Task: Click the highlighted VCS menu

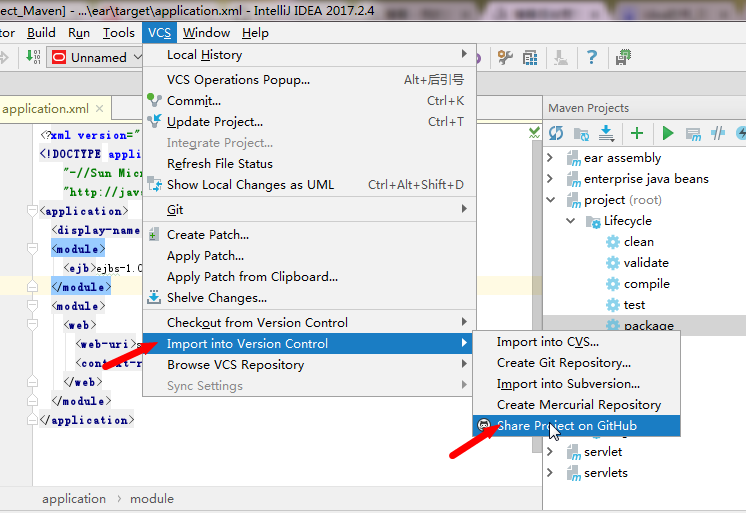Action: click(x=159, y=33)
